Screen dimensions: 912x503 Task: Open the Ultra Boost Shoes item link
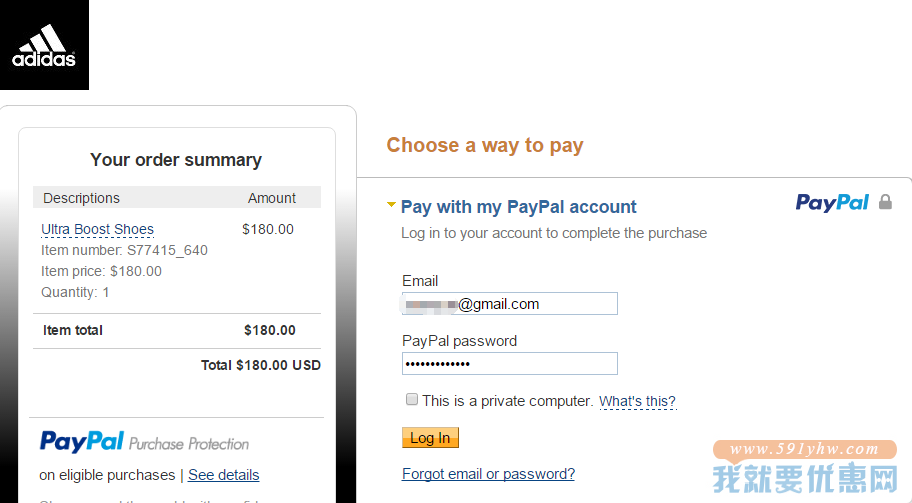[97, 229]
